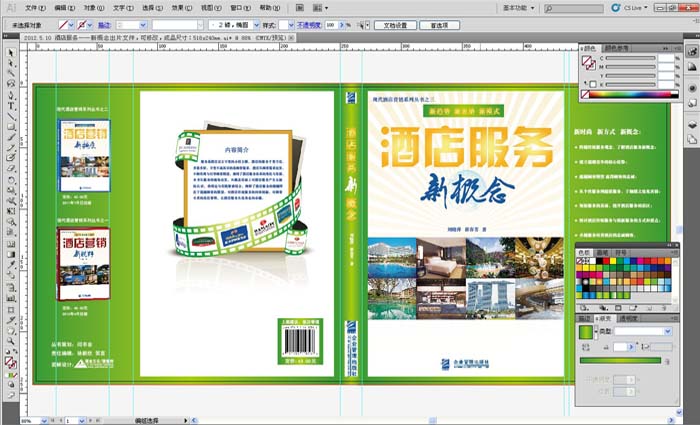
Task: Select the Type (T) tool
Action: (x=11, y=106)
